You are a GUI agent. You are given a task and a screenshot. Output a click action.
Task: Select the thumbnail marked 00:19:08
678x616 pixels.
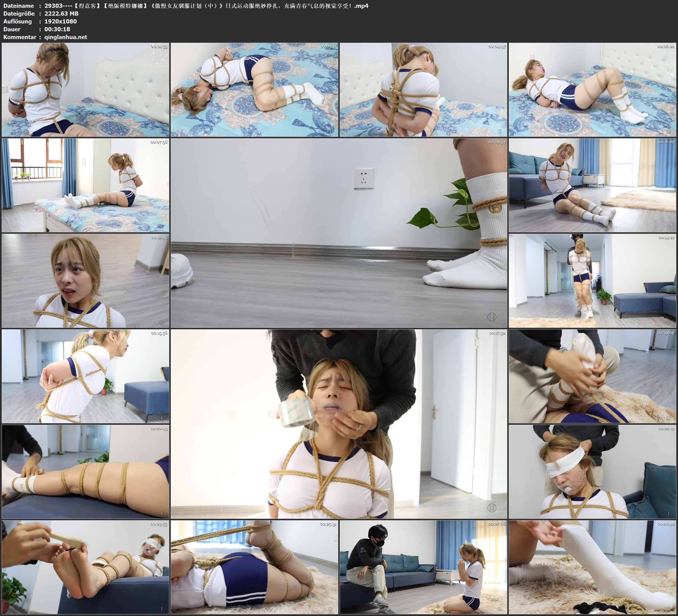coord(592,376)
